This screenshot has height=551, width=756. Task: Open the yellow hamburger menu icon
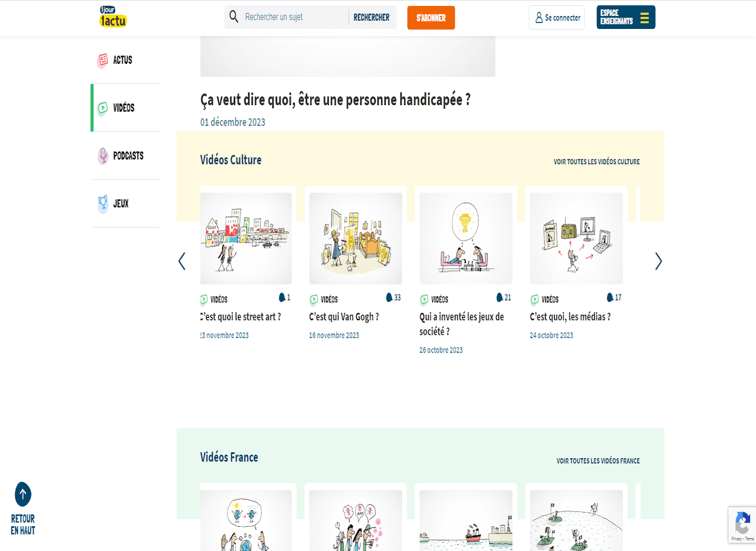644,18
